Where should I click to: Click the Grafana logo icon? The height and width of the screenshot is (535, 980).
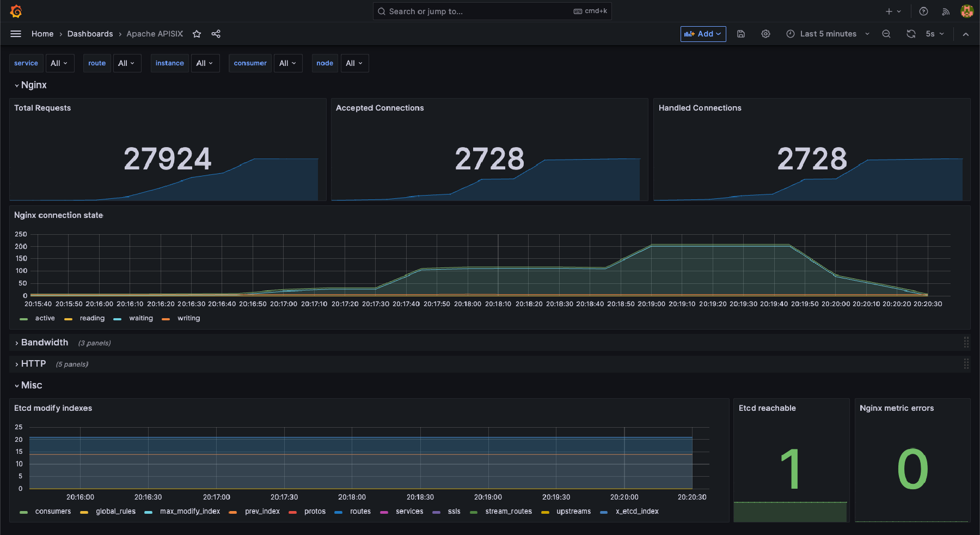pos(16,11)
